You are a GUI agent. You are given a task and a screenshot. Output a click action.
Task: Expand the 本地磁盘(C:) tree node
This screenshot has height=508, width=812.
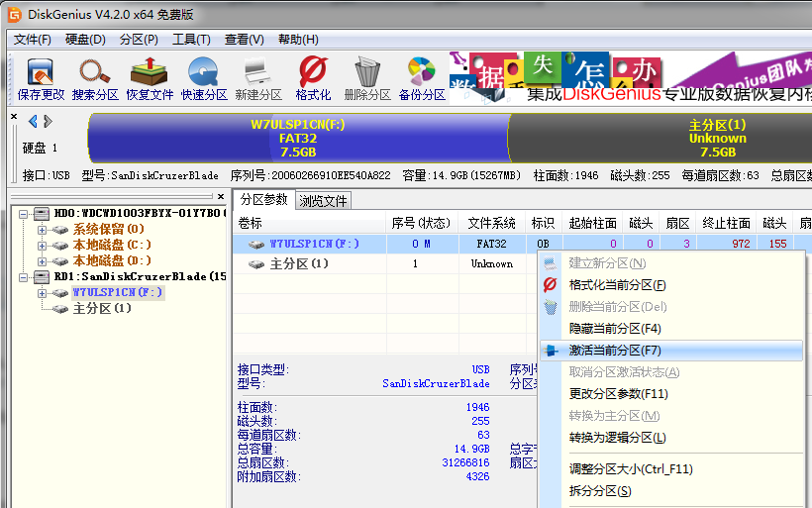pyautogui.click(x=42, y=246)
